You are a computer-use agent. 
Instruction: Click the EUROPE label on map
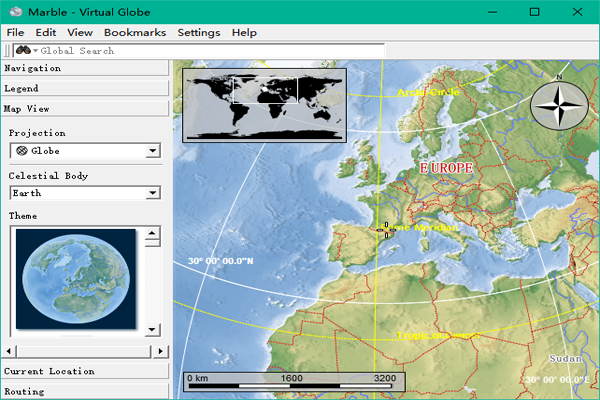click(446, 168)
